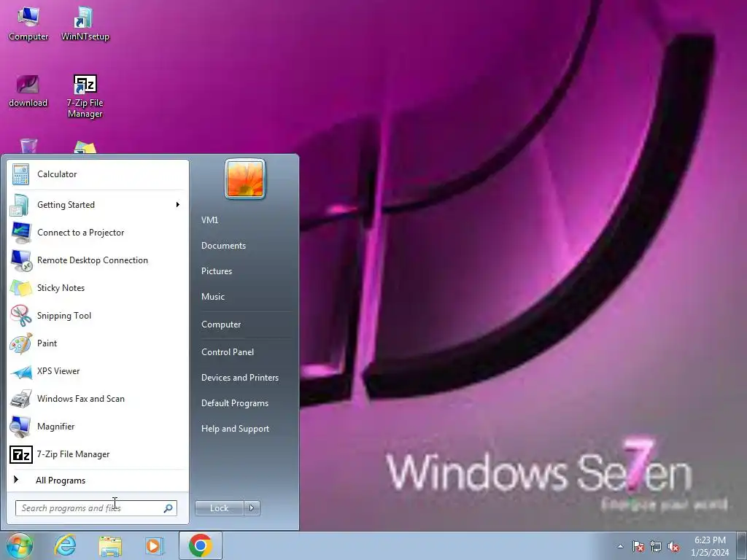Image resolution: width=747 pixels, height=560 pixels.
Task: Click the Lock button
Action: (220, 508)
